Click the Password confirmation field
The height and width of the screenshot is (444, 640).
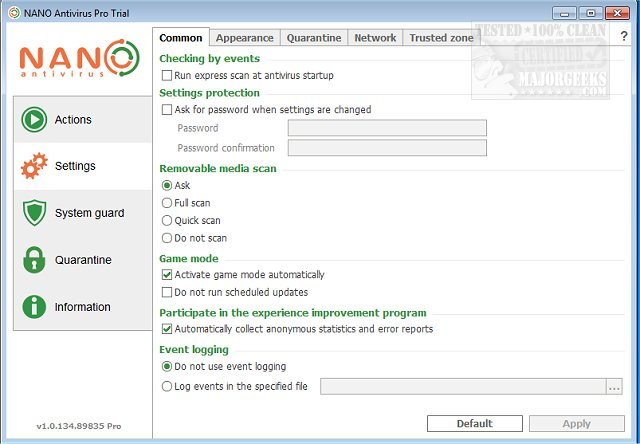click(387, 148)
